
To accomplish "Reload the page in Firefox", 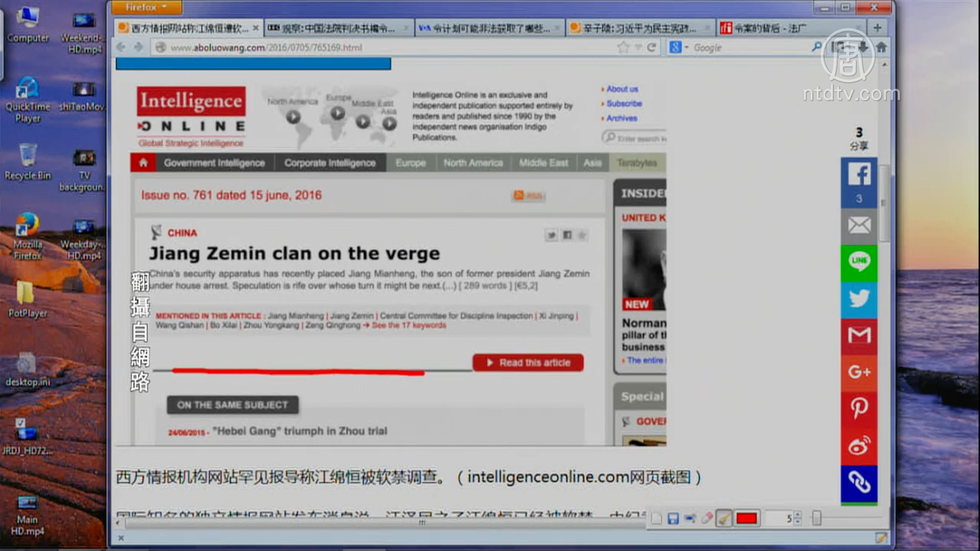I will point(652,47).
